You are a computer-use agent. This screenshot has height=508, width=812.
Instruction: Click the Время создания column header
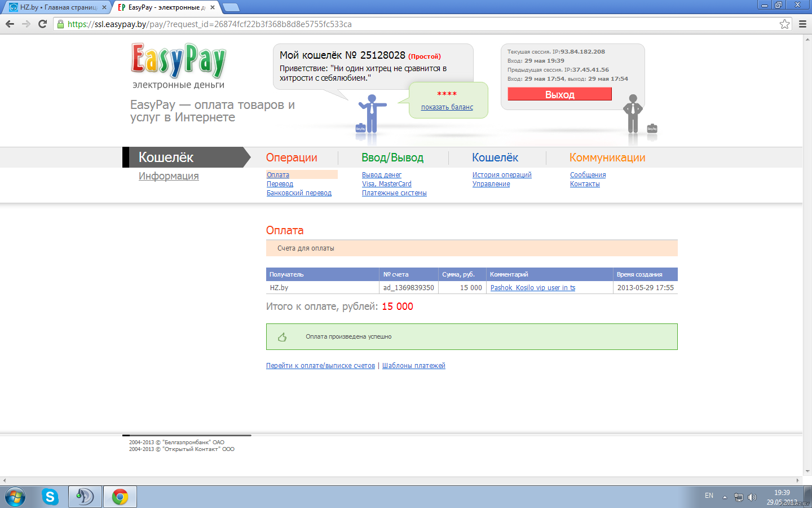coord(646,274)
